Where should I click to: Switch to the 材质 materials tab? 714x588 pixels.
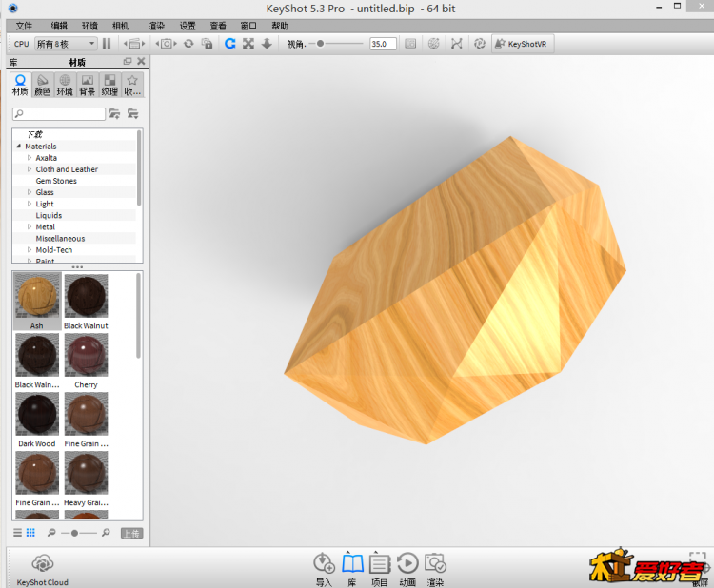pyautogui.click(x=20, y=85)
